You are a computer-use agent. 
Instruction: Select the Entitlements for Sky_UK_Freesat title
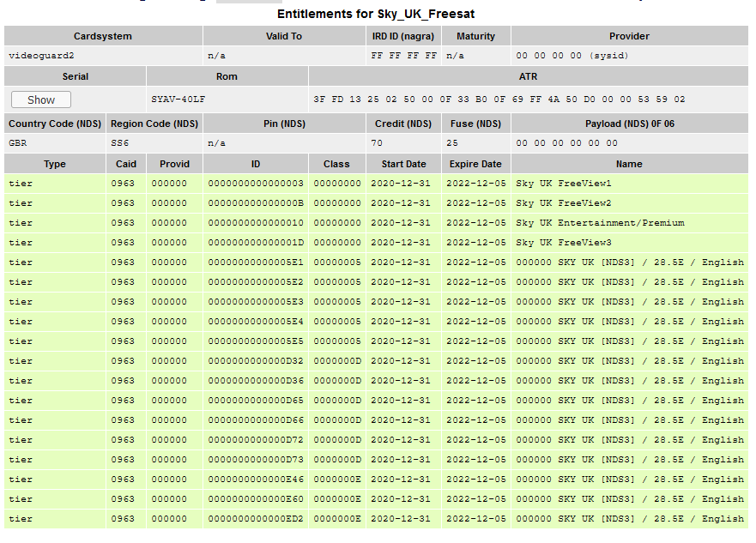[376, 14]
